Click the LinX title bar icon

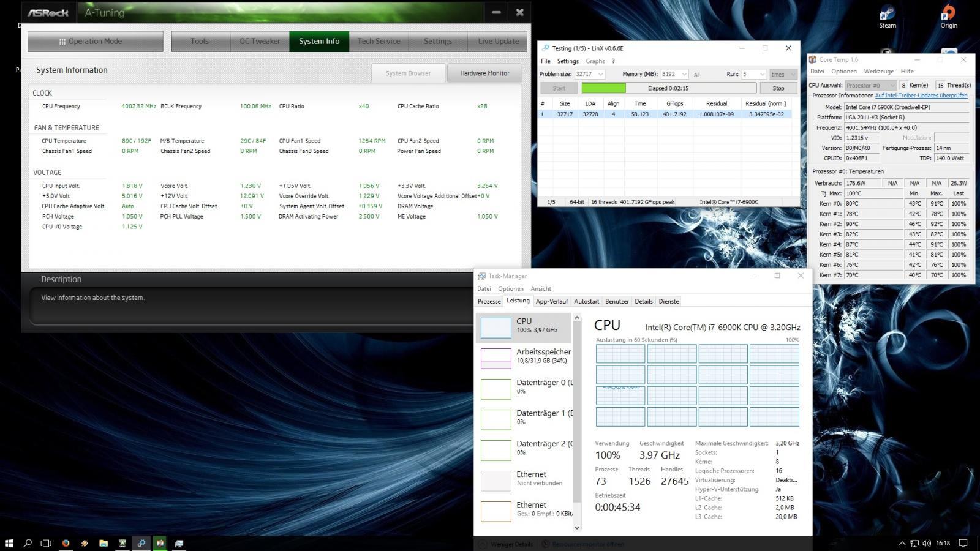tap(545, 48)
